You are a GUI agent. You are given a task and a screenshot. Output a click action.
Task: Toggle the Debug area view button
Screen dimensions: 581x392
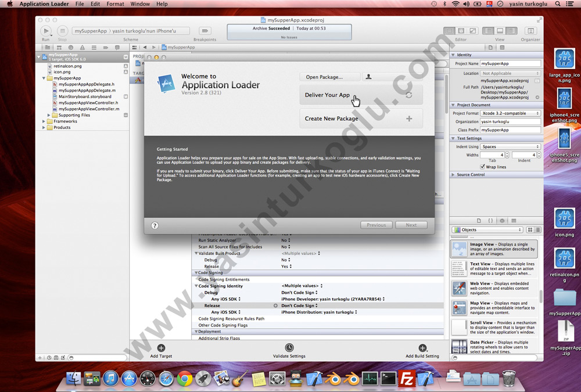pyautogui.click(x=500, y=31)
